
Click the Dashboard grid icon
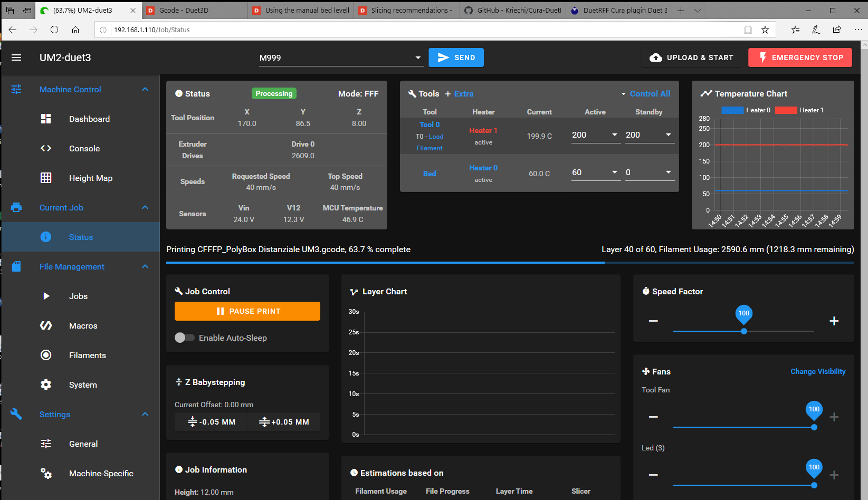(x=46, y=119)
